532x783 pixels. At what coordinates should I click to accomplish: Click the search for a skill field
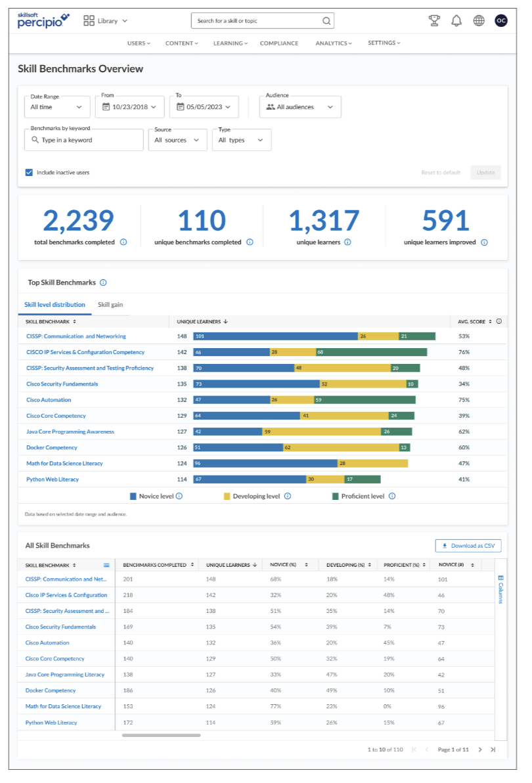pos(263,21)
